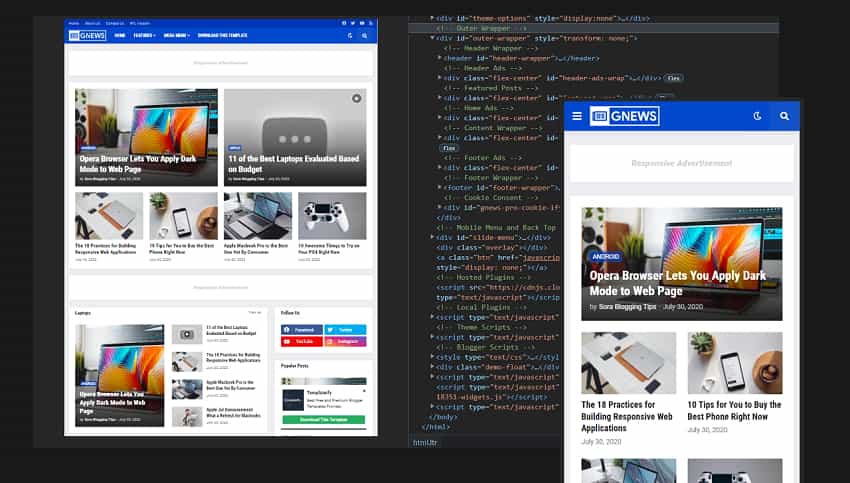Click the phone and plant thumbnail in mobile preview

(x=735, y=363)
